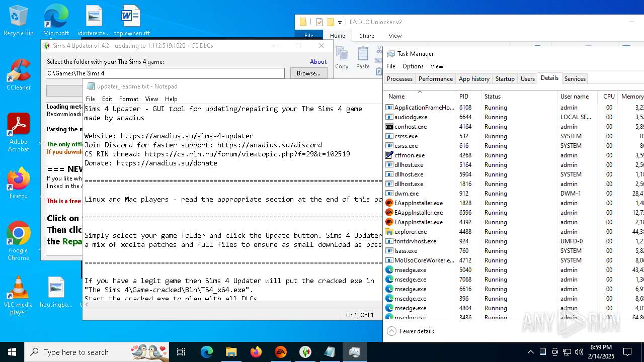Image resolution: width=644 pixels, height=362 pixels.
Task: Switch to the App history tab
Action: coord(474,79)
